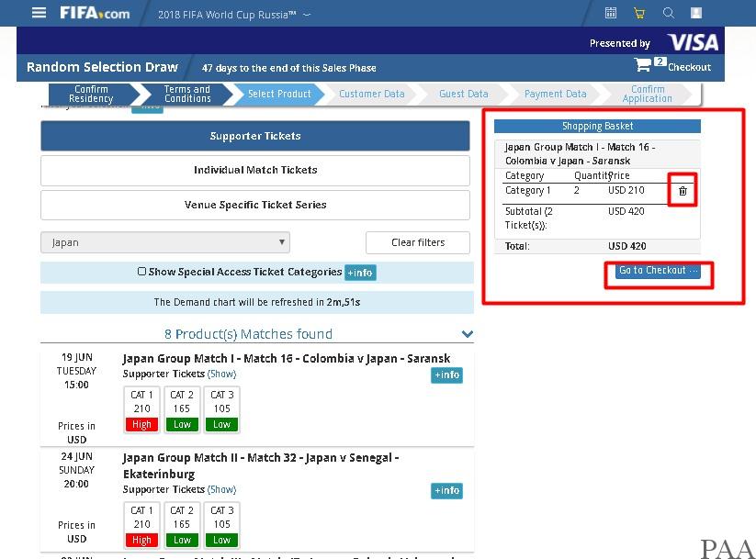The image size is (756, 559).
Task: Select the Select Product step
Action: tap(279, 94)
